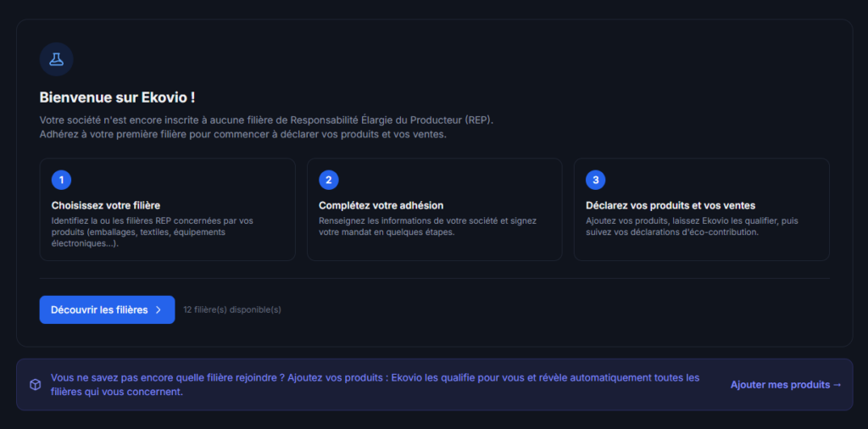Follow the Ajouter mes produits link
The height and width of the screenshot is (429, 868).
786,385
